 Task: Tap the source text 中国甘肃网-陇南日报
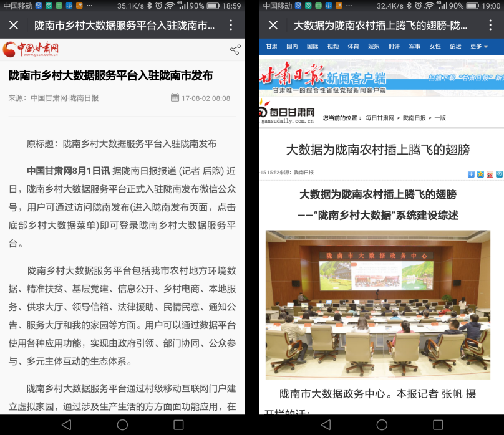(65, 98)
